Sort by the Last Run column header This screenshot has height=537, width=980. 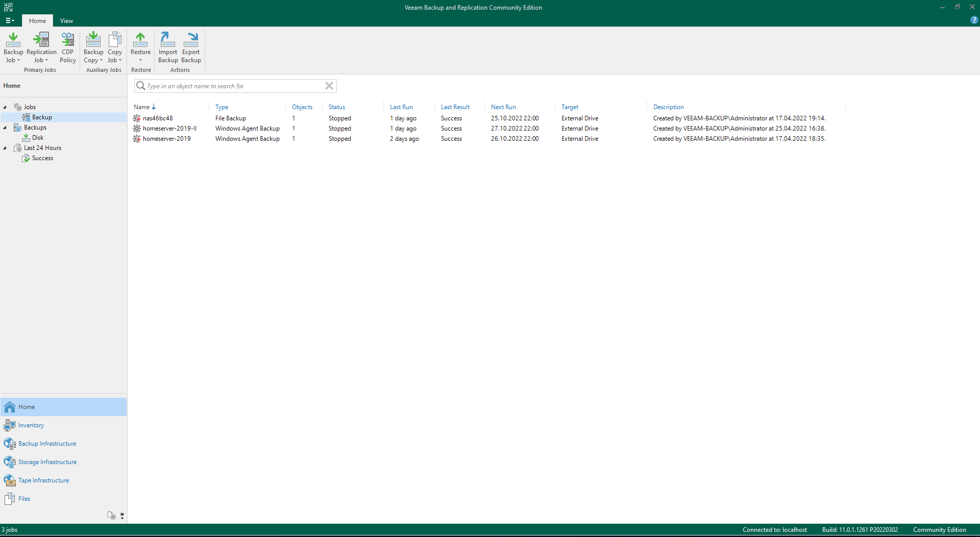(401, 107)
